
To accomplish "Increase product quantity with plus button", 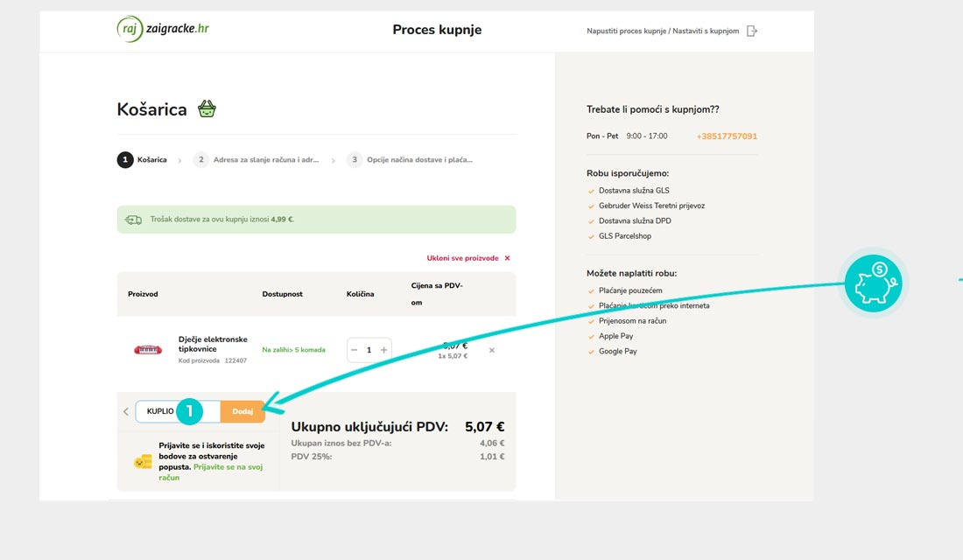I will (383, 350).
